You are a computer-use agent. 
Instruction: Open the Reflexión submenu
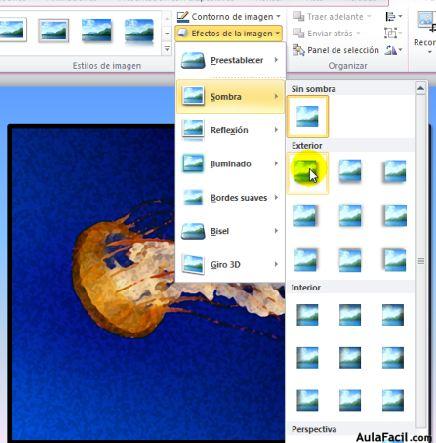click(x=230, y=130)
